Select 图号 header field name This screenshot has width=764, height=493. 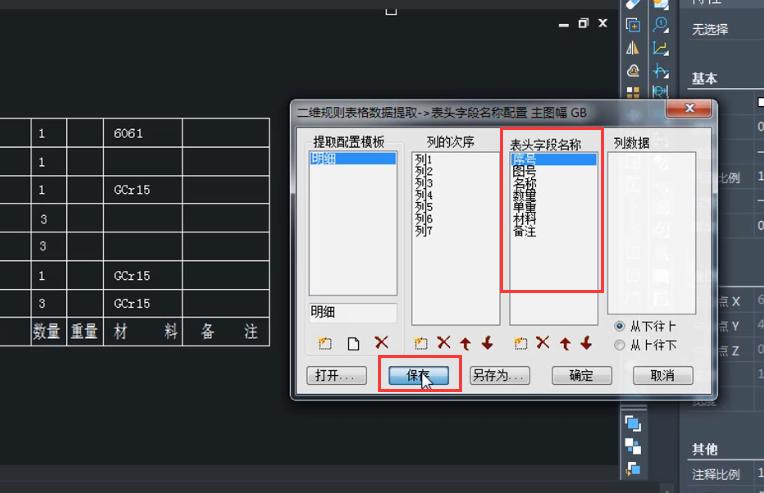(x=524, y=171)
